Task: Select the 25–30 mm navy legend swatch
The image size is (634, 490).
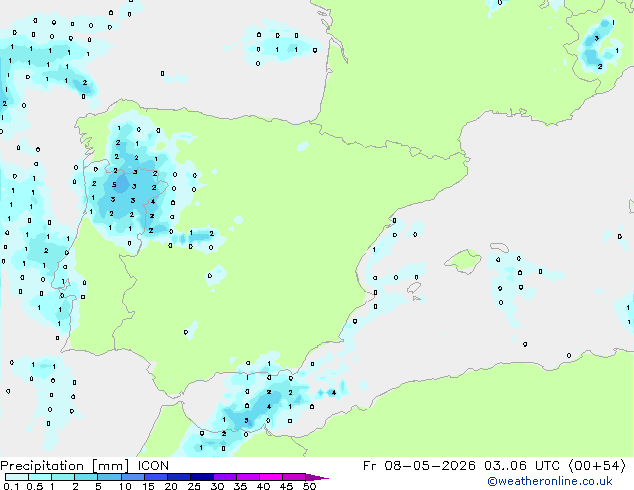Action: [x=202, y=477]
